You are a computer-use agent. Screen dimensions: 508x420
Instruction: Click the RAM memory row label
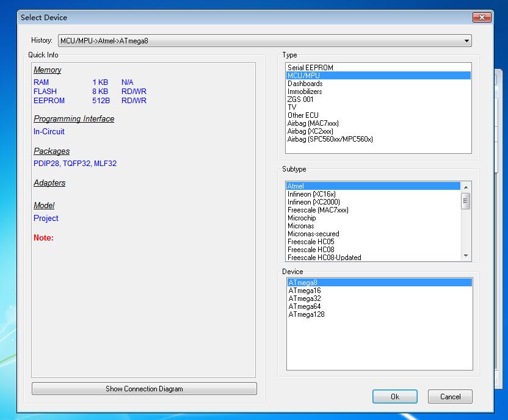41,82
